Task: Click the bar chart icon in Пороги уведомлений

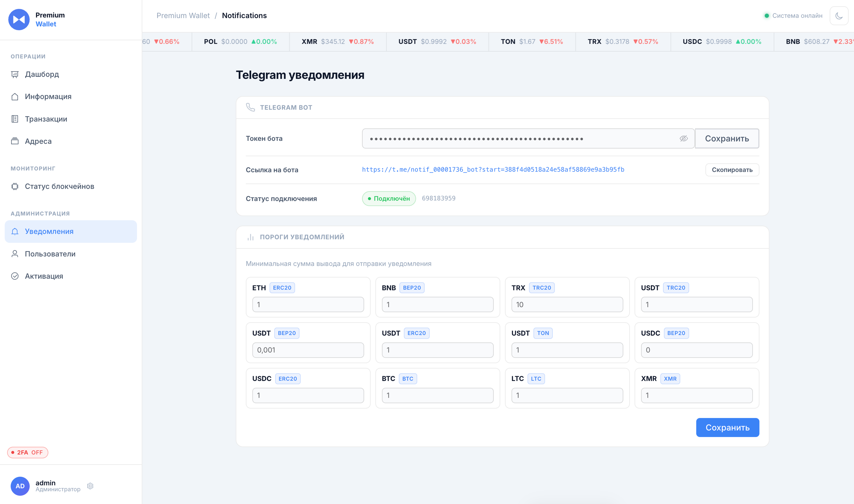Action: pos(250,237)
